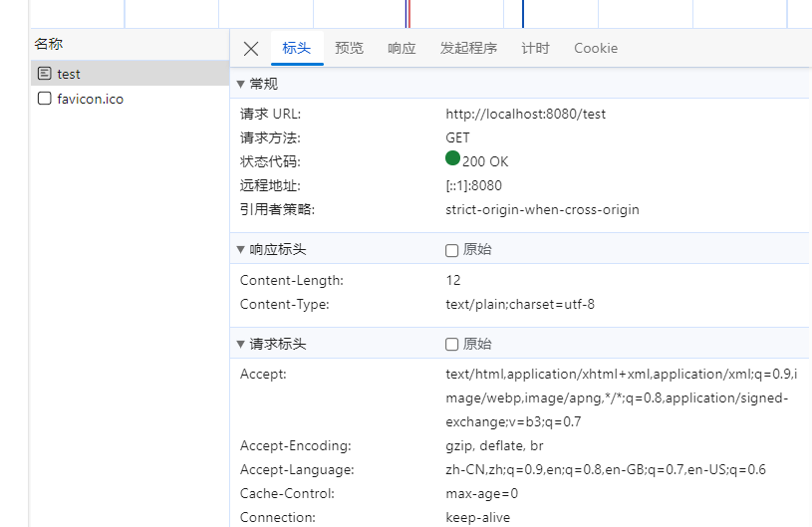Collapse the 常规 section
This screenshot has width=812, height=527.
(x=241, y=84)
